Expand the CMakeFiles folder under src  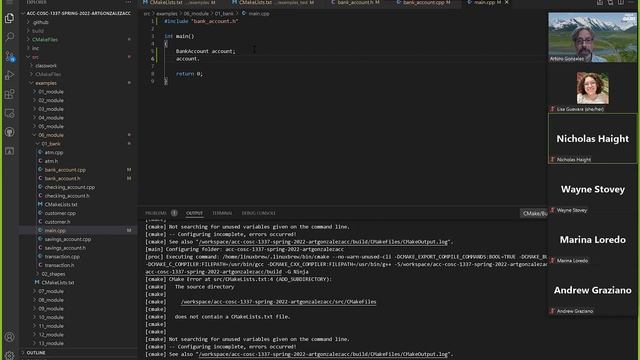pos(48,74)
